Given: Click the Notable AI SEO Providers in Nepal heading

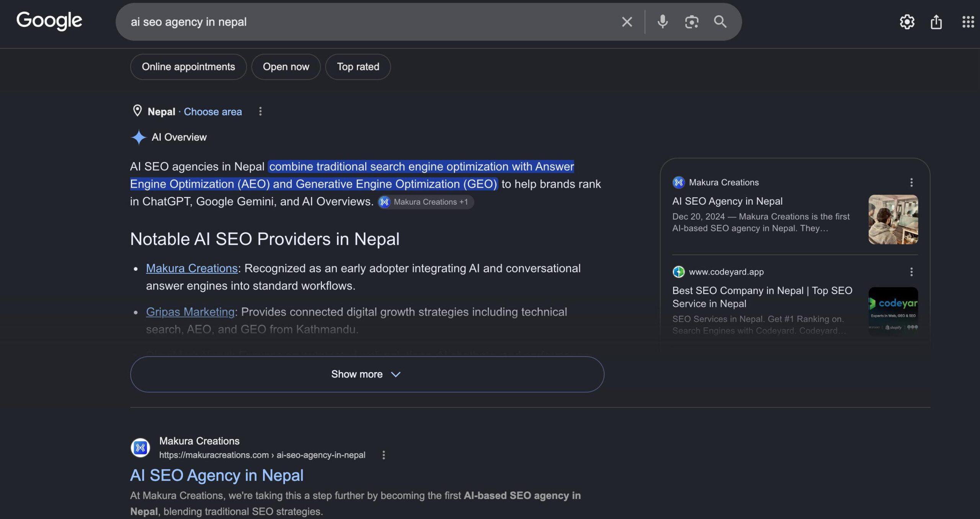Looking at the screenshot, I should [x=265, y=239].
